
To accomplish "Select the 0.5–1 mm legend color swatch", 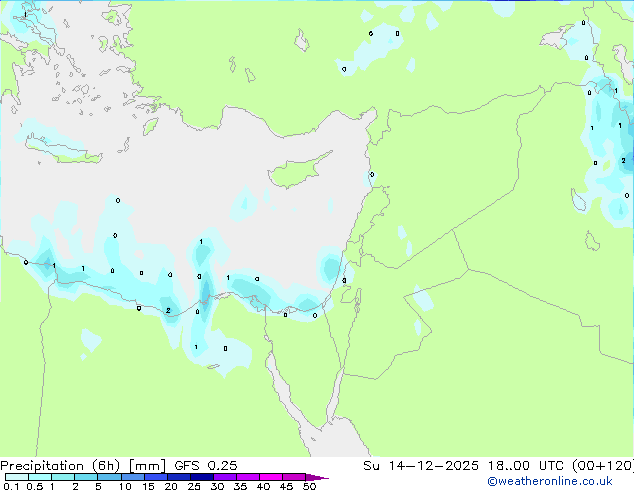I will (40, 477).
